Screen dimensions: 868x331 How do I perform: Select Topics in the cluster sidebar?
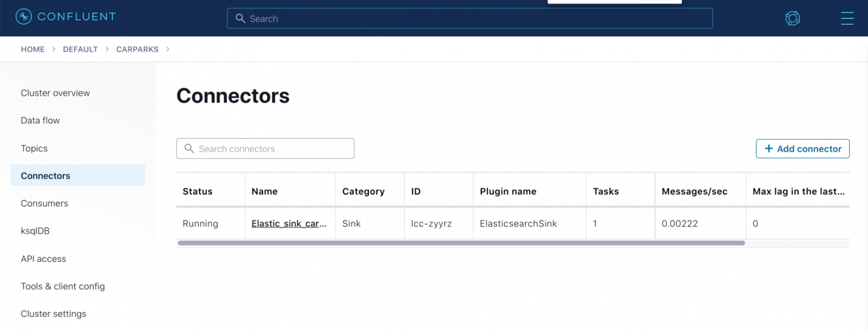34,148
